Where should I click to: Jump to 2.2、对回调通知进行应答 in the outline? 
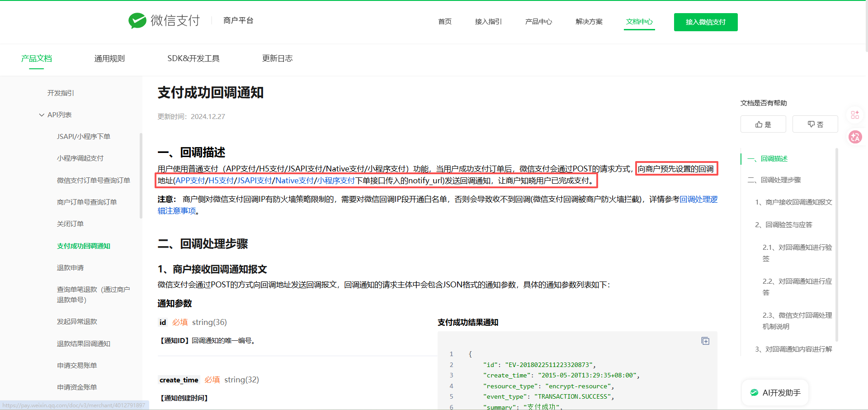tap(797, 287)
